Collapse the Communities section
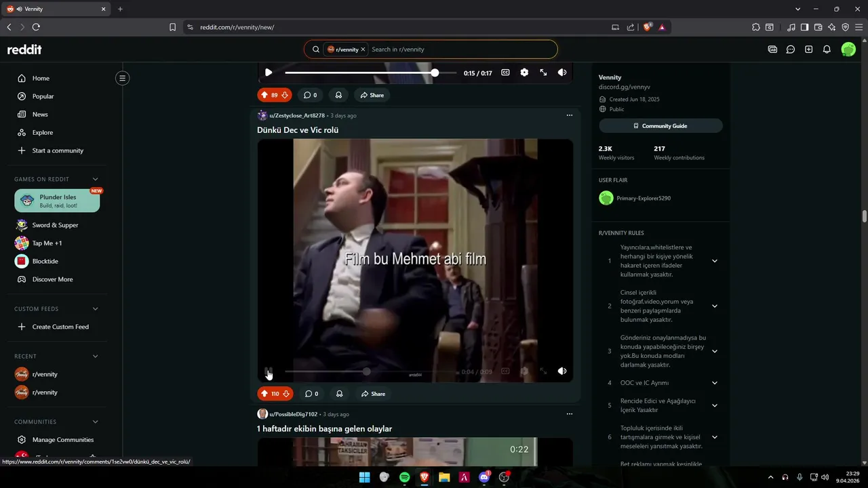 coord(95,422)
